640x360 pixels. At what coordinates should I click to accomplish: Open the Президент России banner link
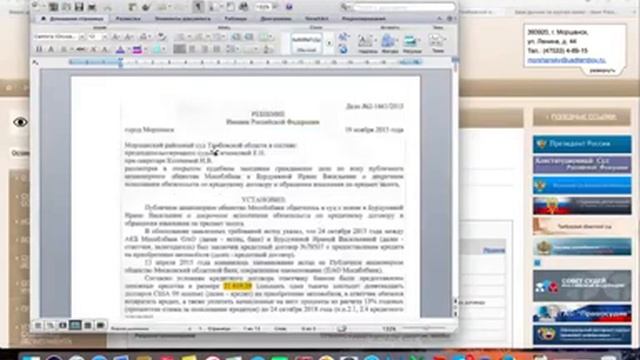pos(582,144)
